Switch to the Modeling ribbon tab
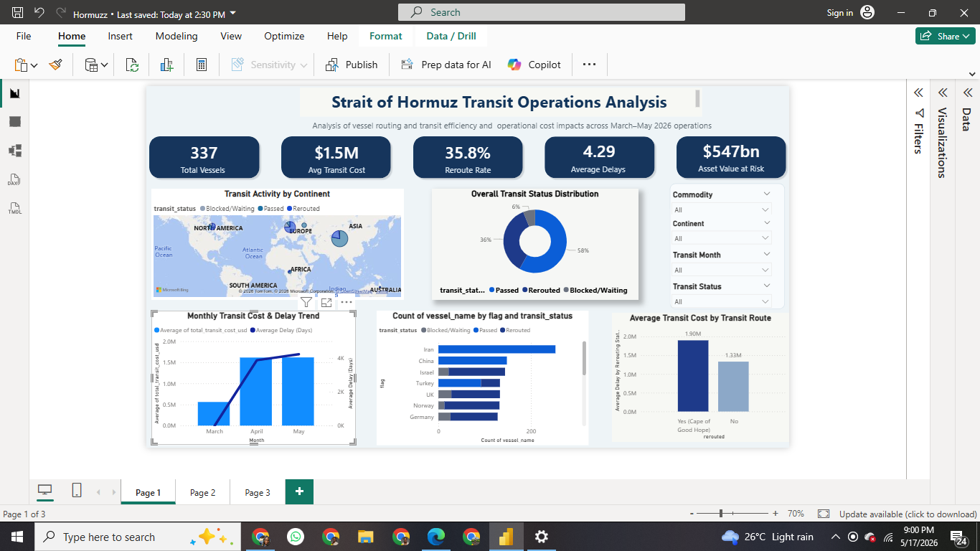 coord(176,36)
